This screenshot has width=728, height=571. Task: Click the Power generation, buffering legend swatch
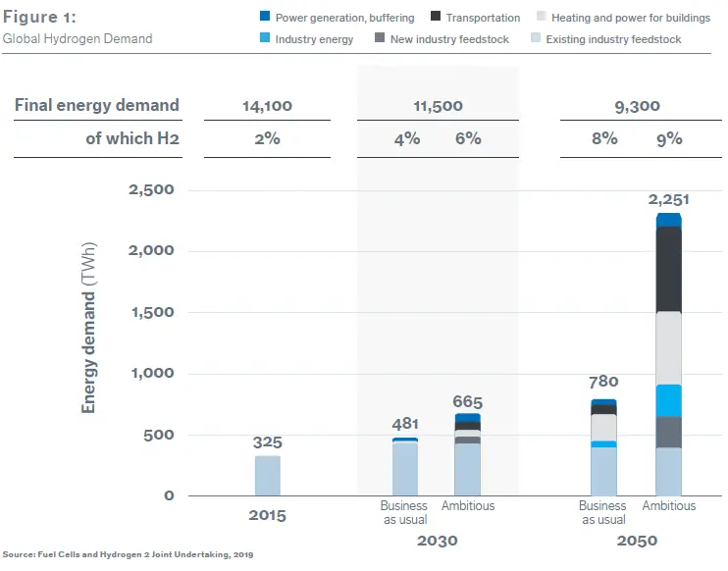coord(266,18)
